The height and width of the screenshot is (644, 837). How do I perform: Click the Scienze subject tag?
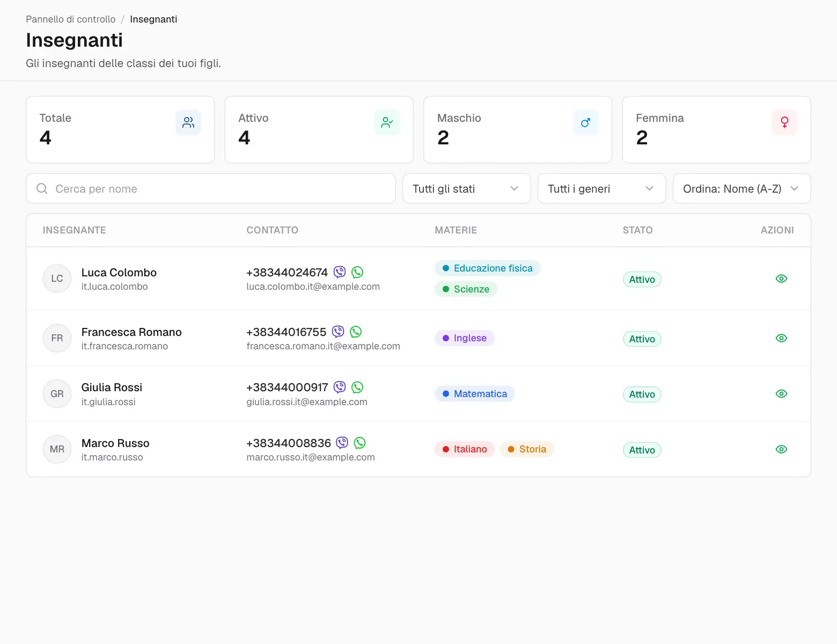point(466,289)
